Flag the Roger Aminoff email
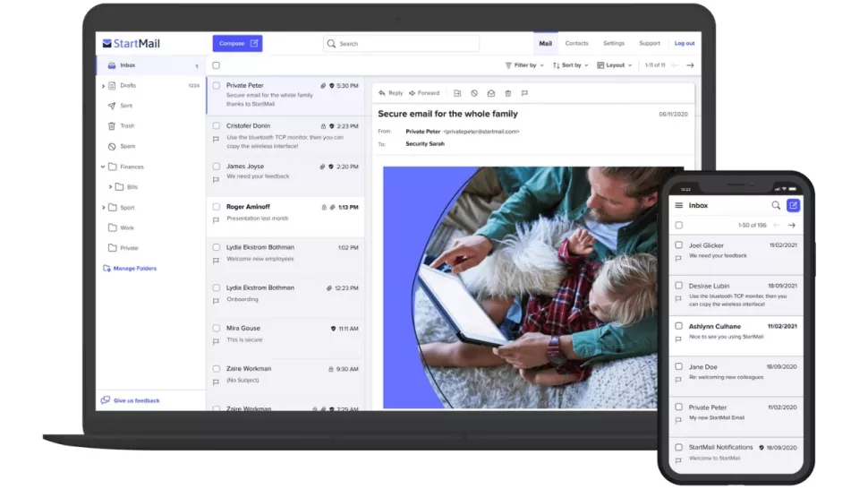The width and height of the screenshot is (868, 489). pyautogui.click(x=216, y=220)
